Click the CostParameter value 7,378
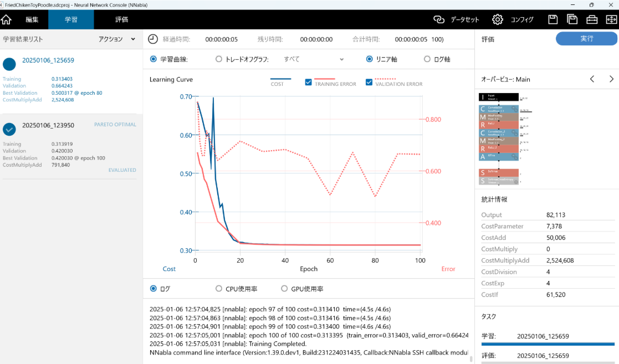This screenshot has height=364, width=619. [554, 226]
